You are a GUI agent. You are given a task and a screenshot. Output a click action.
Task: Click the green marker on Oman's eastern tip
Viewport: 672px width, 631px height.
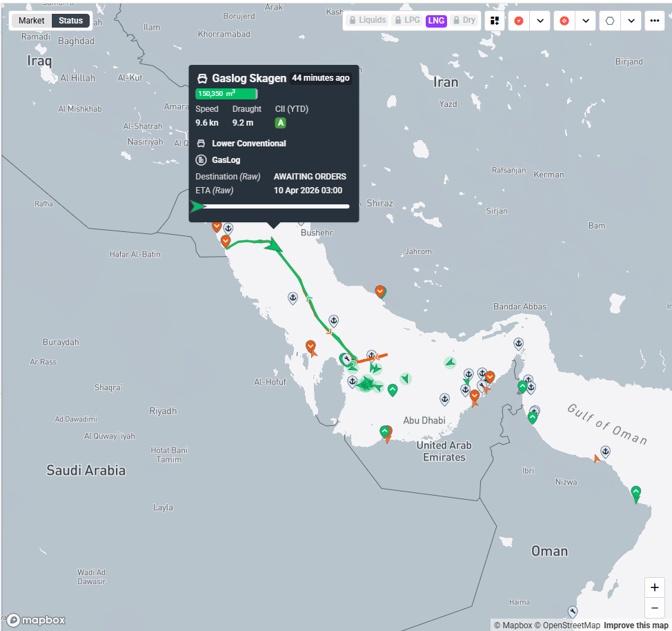636,492
